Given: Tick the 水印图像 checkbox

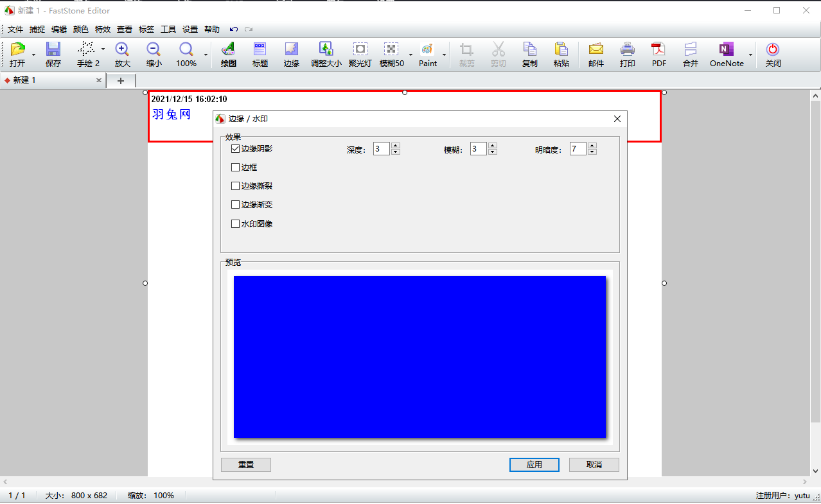Looking at the screenshot, I should click(235, 224).
